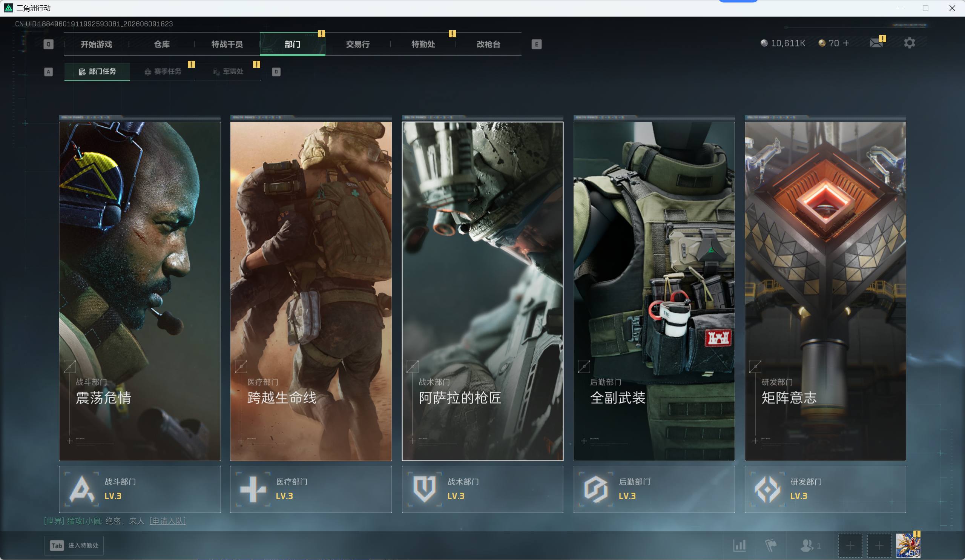The width and height of the screenshot is (965, 560).
Task: Click the silver coin icon beside 10,611K
Action: point(764,43)
